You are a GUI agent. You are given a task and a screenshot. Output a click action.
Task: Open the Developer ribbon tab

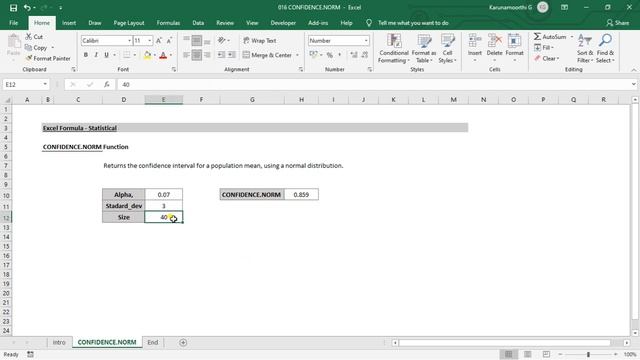tap(283, 23)
